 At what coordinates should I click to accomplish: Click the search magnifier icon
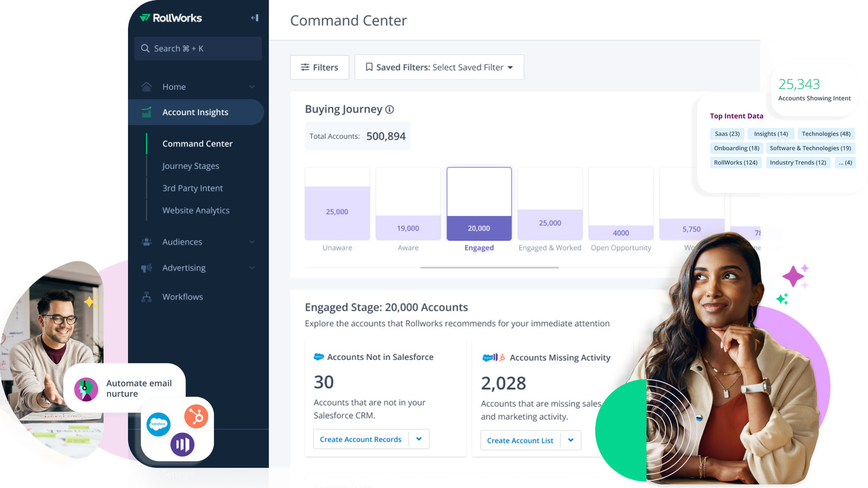click(145, 48)
